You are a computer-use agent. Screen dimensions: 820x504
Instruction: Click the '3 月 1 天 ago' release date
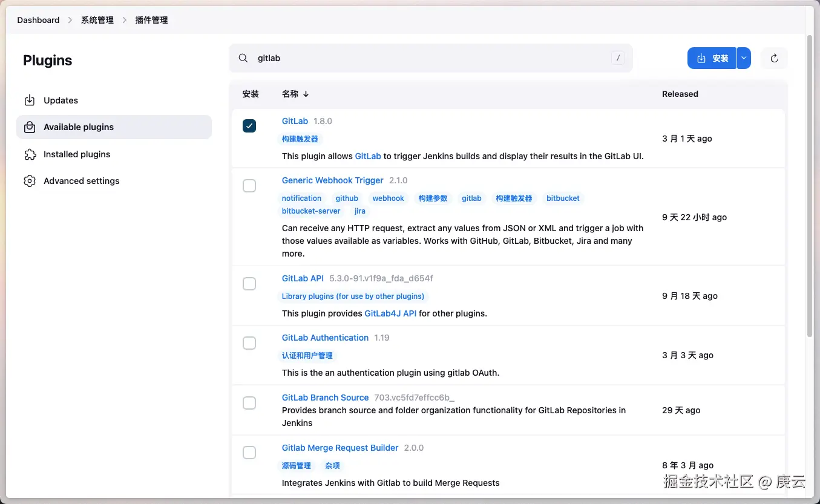point(687,139)
